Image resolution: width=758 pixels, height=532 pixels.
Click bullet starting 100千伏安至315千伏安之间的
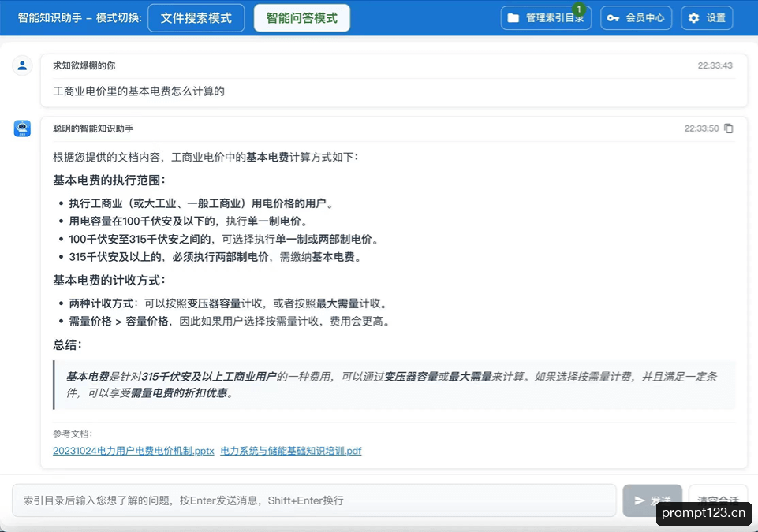point(225,239)
